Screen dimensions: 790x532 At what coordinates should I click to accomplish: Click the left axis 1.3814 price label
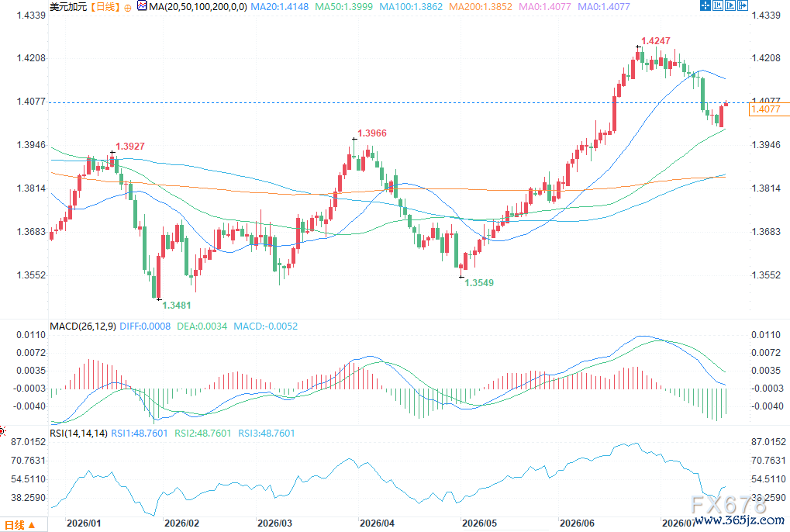pyautogui.click(x=31, y=188)
